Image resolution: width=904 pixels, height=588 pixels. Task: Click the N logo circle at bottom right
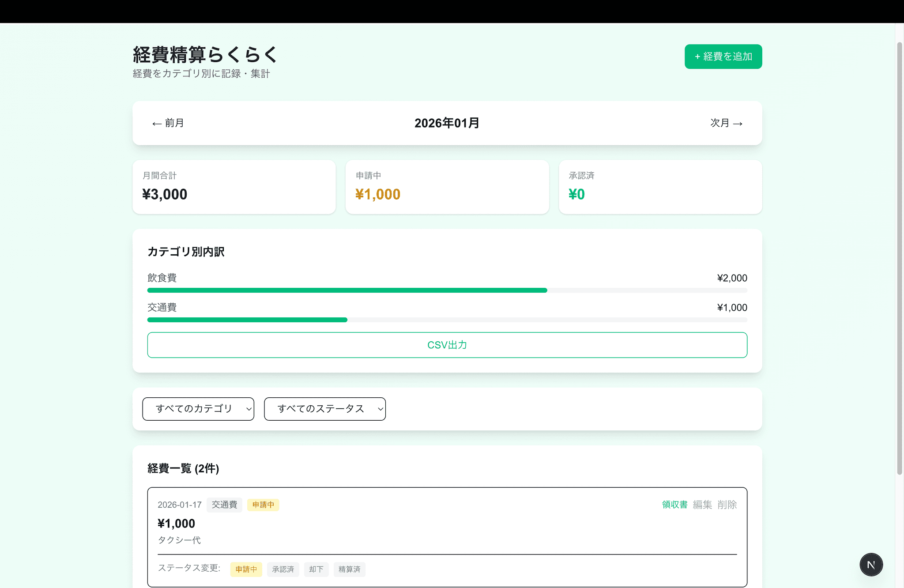[871, 564]
